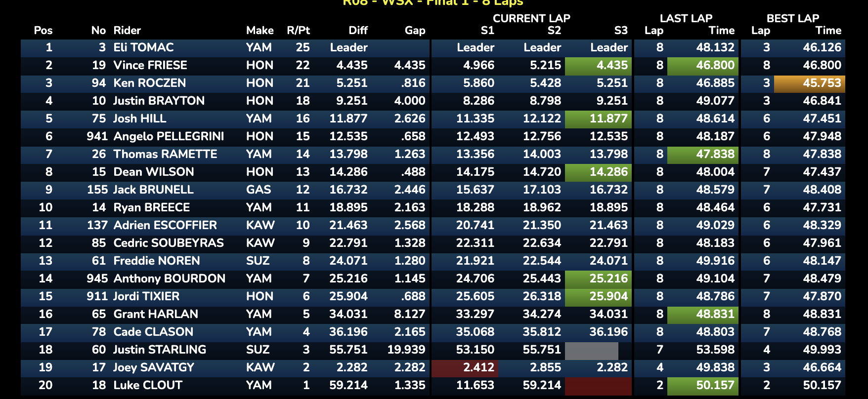This screenshot has height=399, width=868.
Task: Click Vince FRIESE's rider name
Action: (150, 65)
